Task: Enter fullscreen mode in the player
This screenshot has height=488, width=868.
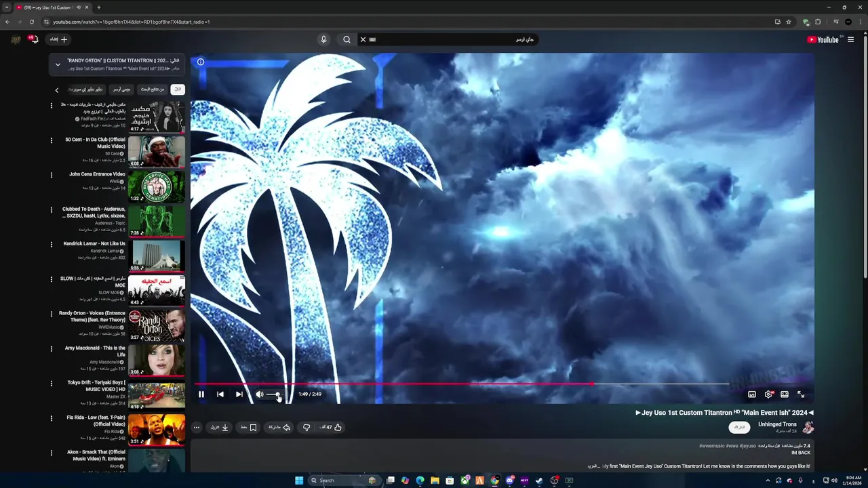Action: [801, 394]
